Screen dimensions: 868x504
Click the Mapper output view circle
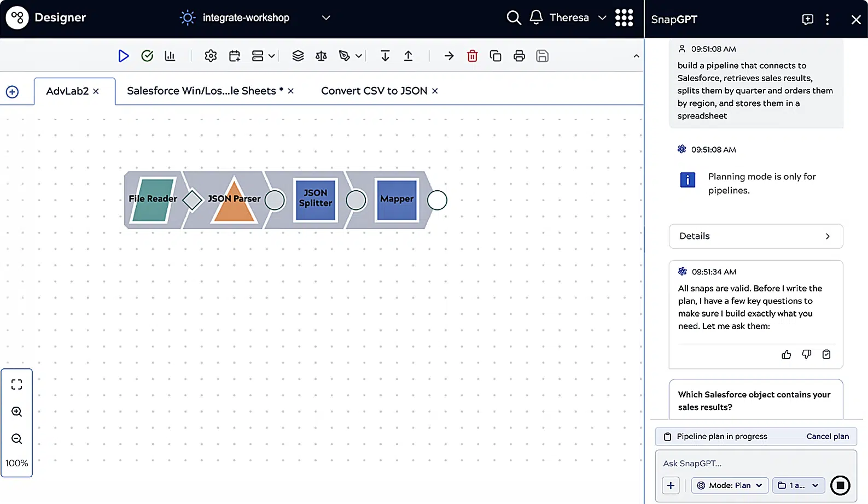click(437, 200)
